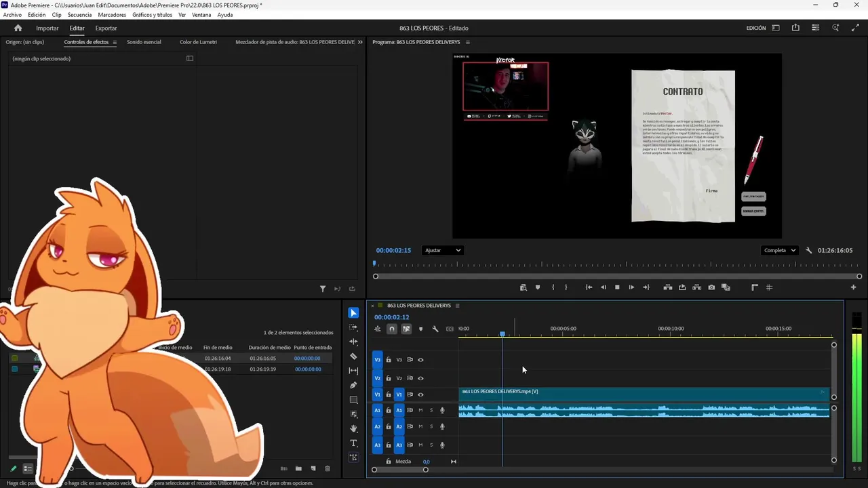This screenshot has width=868, height=488.
Task: Click the Lift button
Action: click(x=668, y=287)
